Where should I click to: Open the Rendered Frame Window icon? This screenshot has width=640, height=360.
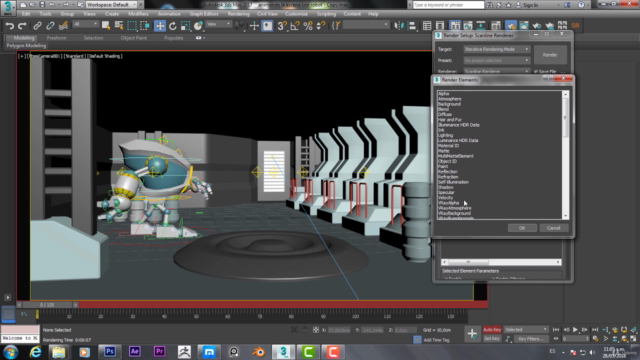click(x=524, y=26)
